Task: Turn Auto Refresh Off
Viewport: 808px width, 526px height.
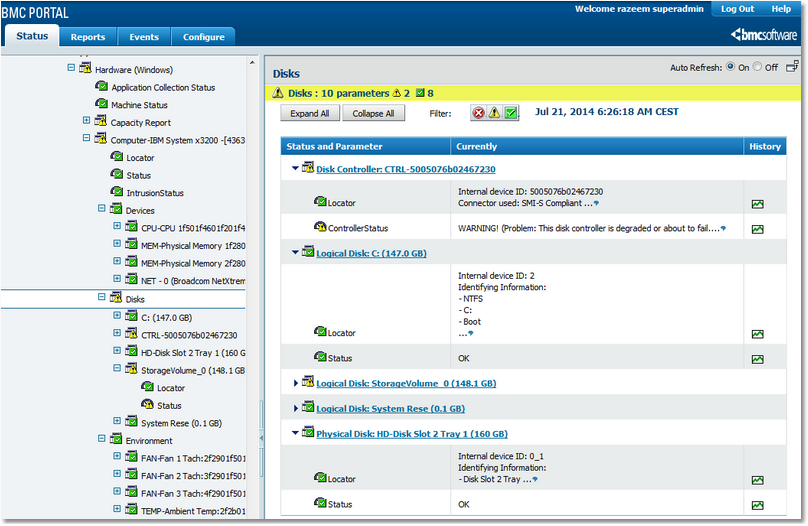Action: (758, 68)
